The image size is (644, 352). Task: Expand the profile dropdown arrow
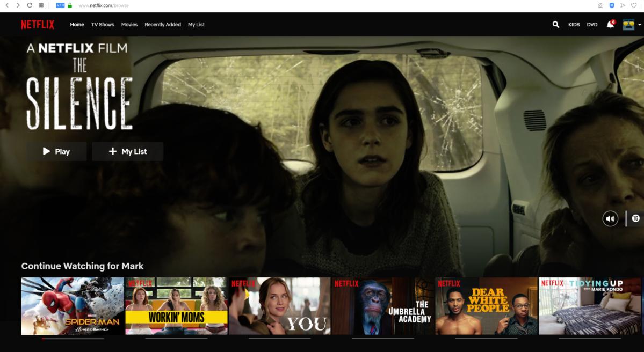pos(640,25)
